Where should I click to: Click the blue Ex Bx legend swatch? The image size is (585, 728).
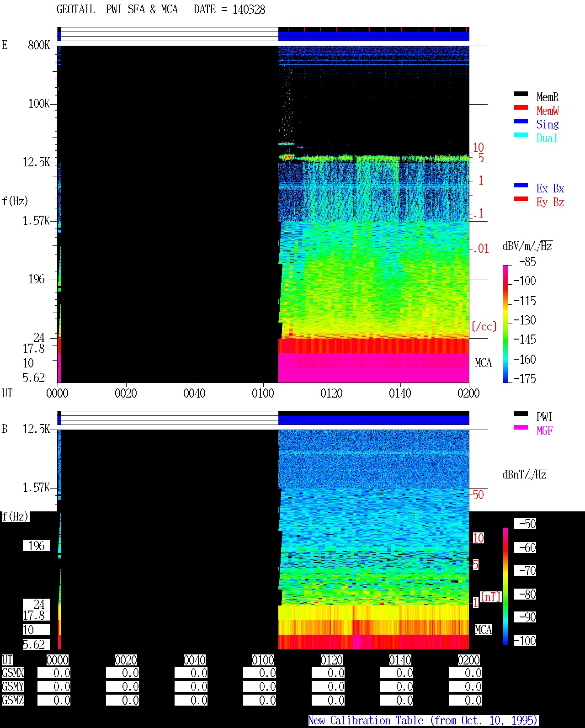coord(521,185)
